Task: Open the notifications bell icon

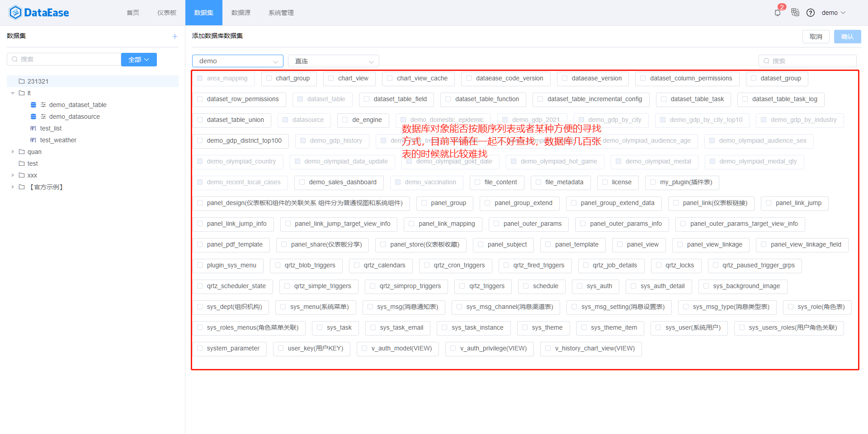Action: pyautogui.click(x=778, y=13)
